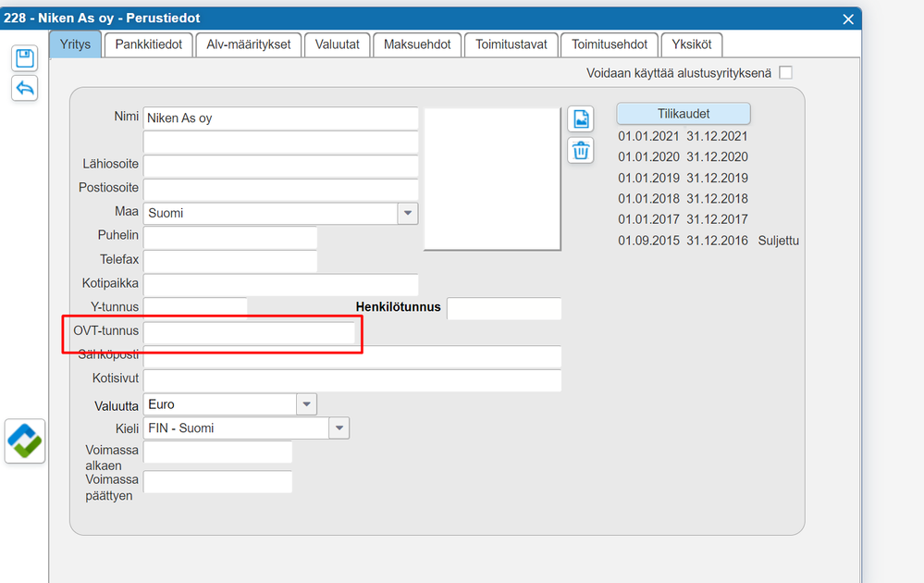Select the Toimitusehdot tab
This screenshot has width=924, height=583.
pyautogui.click(x=610, y=44)
